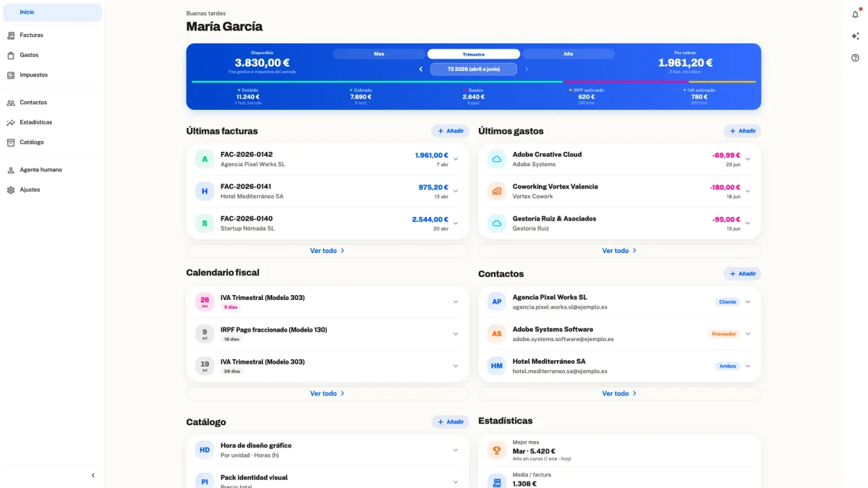Open Facturas in the sidebar
This screenshot has height=488, width=868.
click(x=52, y=35)
